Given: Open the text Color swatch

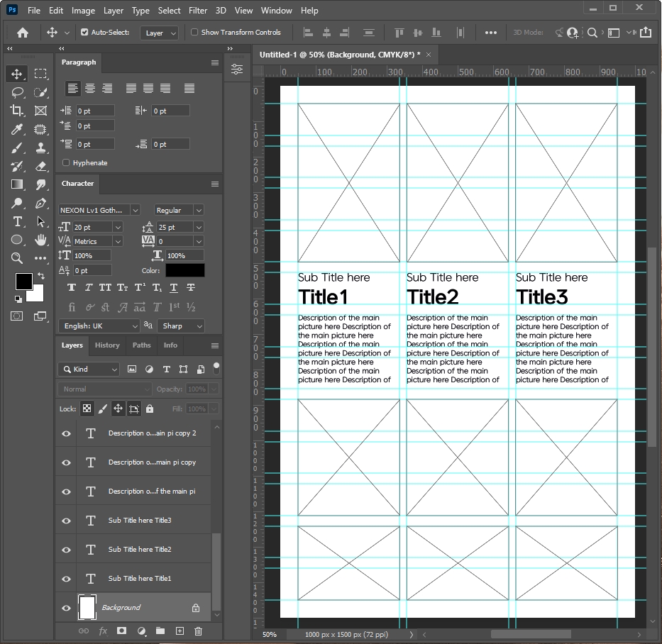Looking at the screenshot, I should pos(185,270).
